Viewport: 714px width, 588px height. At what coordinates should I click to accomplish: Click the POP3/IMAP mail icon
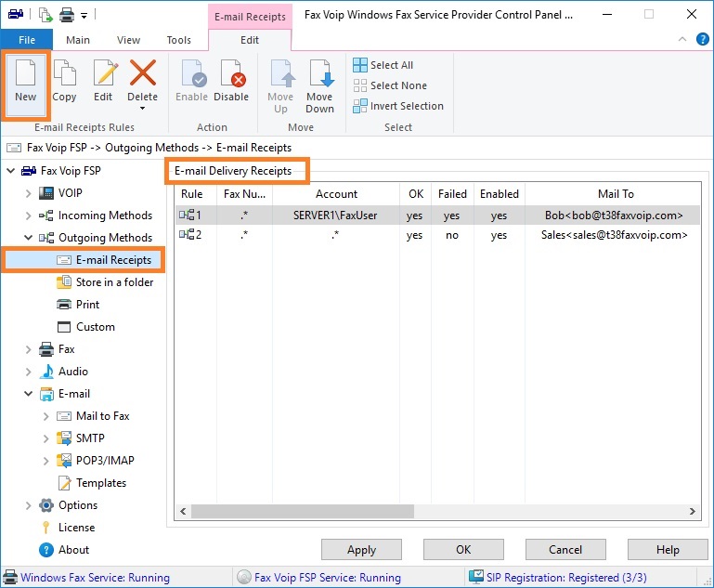[x=64, y=461]
